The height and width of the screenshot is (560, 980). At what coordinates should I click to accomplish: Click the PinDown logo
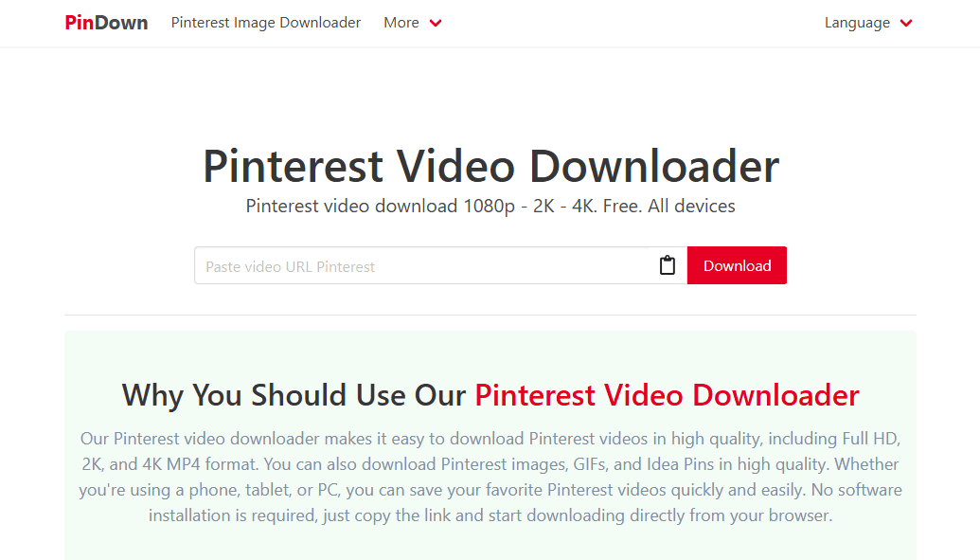106,23
